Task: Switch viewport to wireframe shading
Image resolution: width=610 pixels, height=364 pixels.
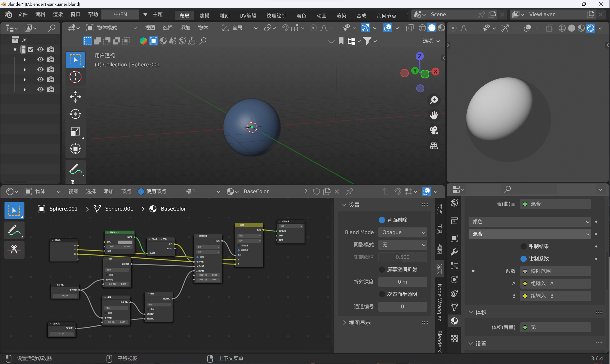Action: [x=422, y=28]
